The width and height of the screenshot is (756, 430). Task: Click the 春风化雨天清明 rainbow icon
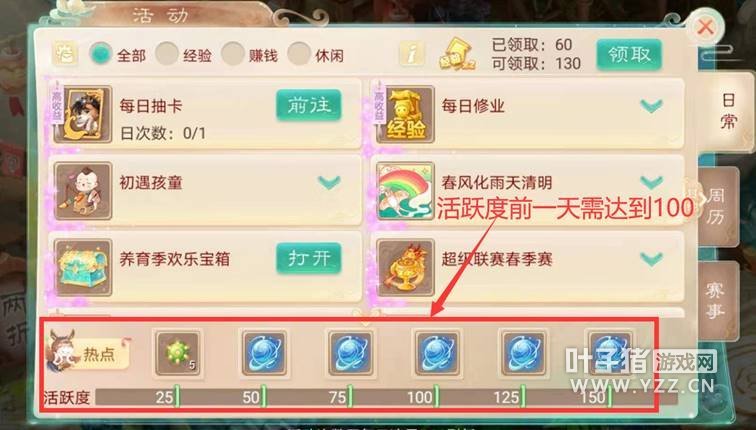pos(405,191)
